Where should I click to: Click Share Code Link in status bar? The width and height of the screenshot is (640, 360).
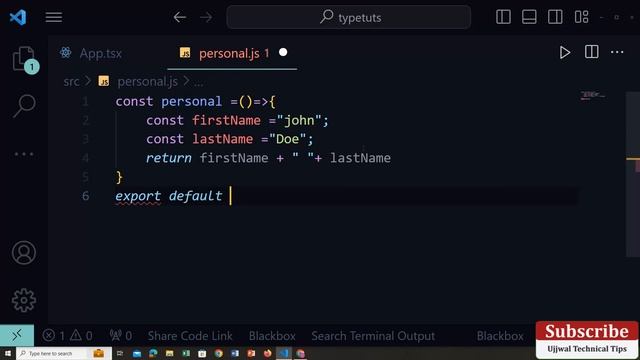click(x=190, y=336)
